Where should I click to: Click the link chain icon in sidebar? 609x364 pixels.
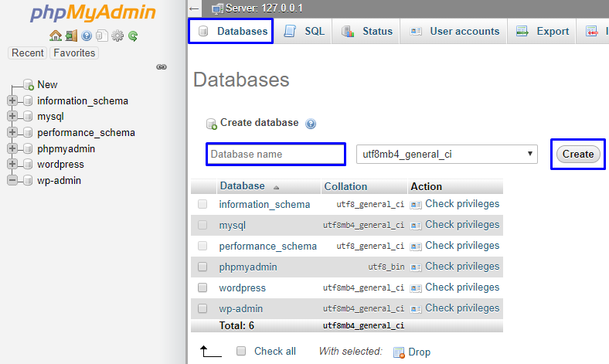(x=162, y=66)
